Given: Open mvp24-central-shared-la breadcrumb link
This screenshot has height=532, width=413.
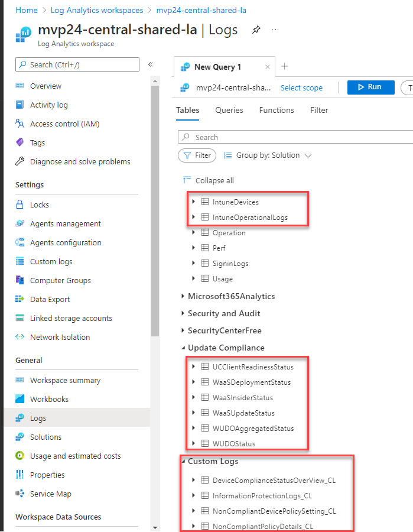Looking at the screenshot, I should [201, 10].
